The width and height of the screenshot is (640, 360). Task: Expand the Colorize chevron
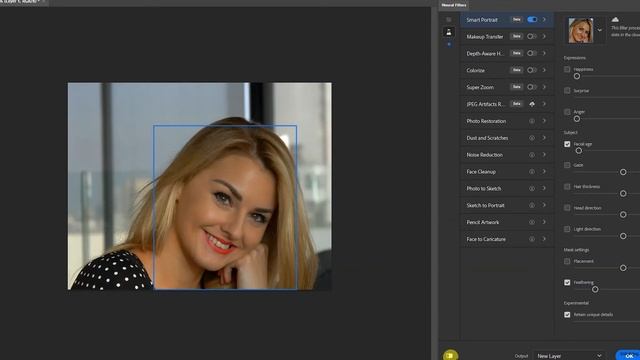[544, 70]
